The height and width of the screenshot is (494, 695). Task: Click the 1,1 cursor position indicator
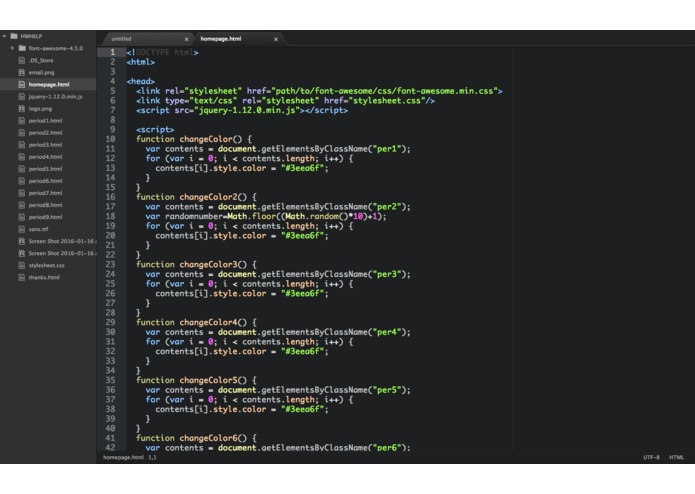pos(152,457)
